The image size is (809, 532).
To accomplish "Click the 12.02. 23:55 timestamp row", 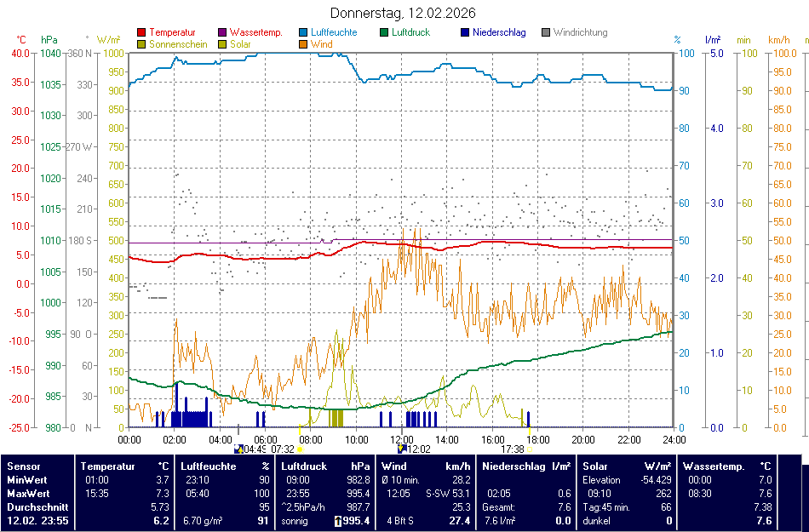I will [37, 520].
